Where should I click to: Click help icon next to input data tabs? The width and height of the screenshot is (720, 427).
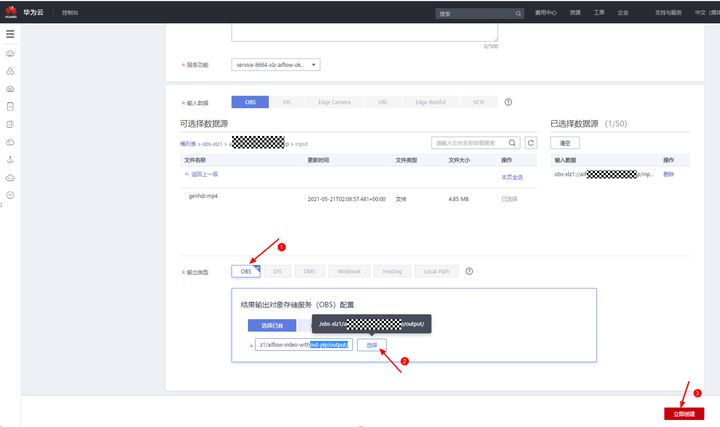click(508, 102)
